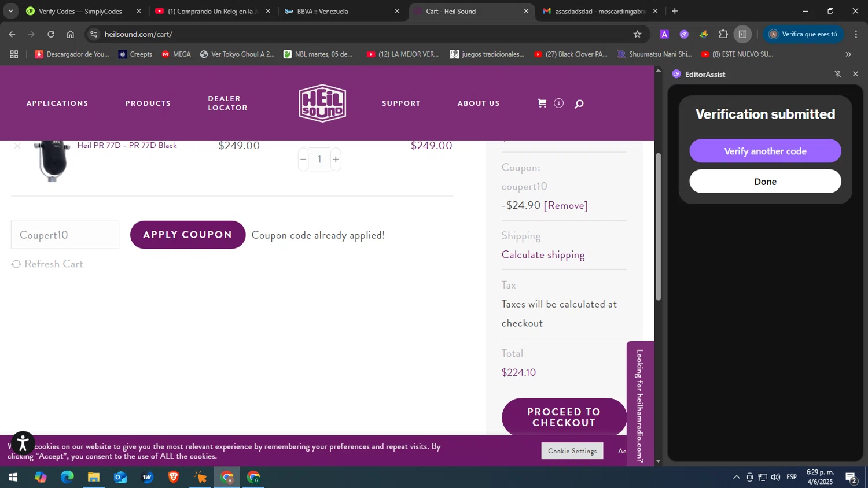Open the Dealer Locator menu
The width and height of the screenshot is (868, 488).
(227, 103)
